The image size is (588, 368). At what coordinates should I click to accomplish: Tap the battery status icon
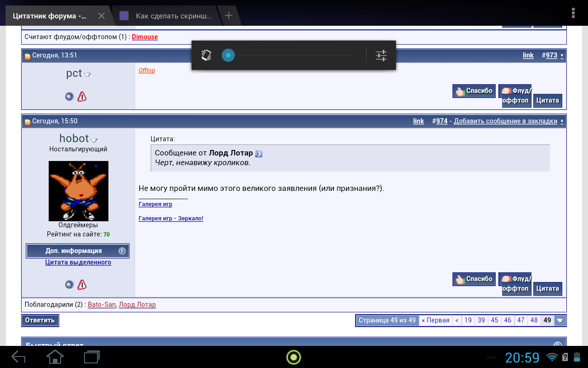[577, 357]
